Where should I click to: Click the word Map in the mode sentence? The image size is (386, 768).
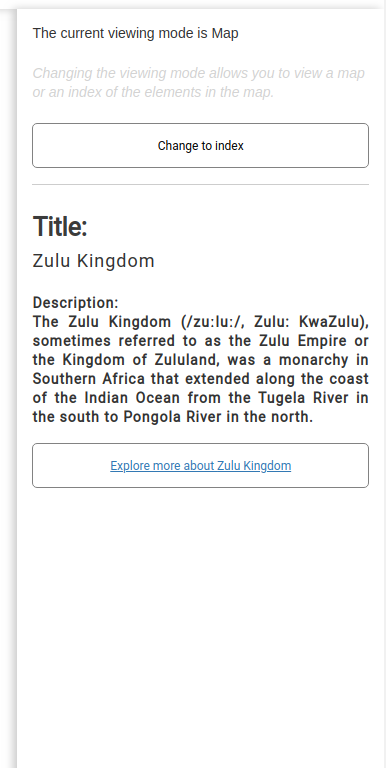coord(225,33)
